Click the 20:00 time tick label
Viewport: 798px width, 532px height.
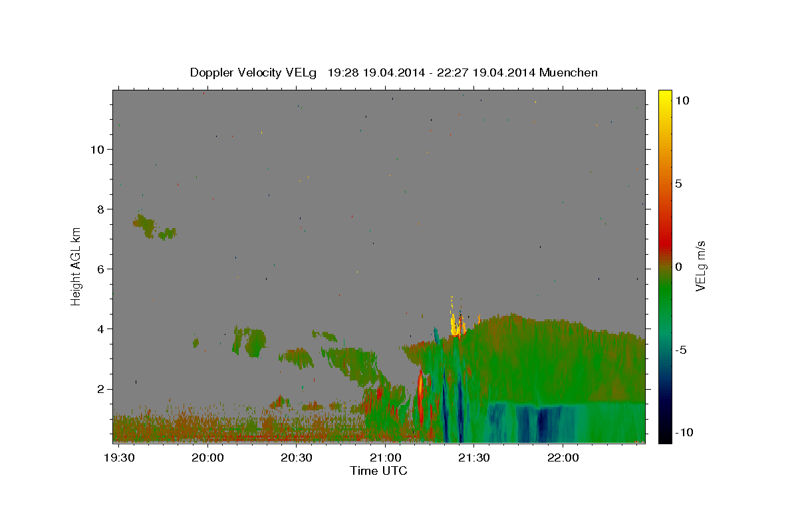click(208, 458)
